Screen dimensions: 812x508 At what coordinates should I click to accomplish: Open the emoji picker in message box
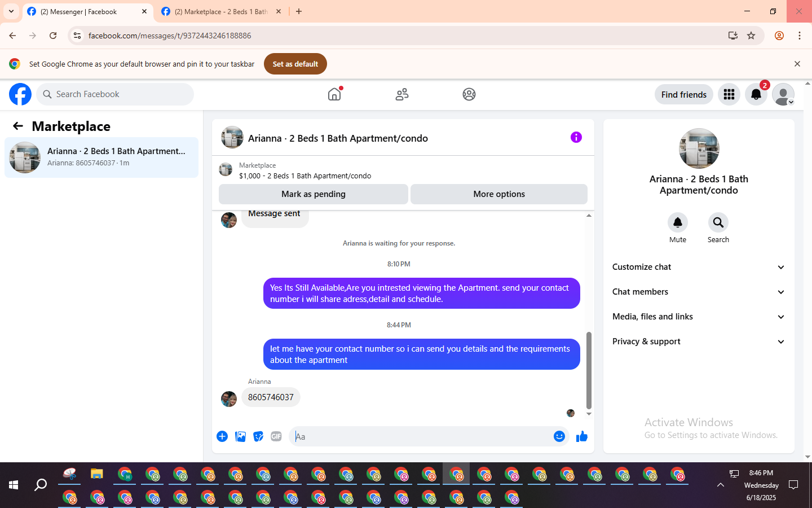pos(559,436)
